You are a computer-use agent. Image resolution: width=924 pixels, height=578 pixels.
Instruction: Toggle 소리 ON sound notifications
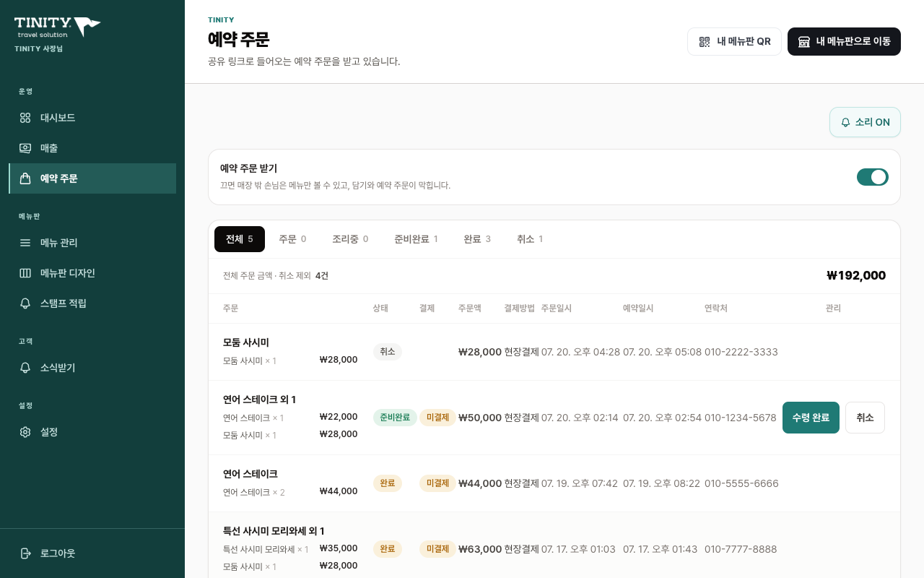click(865, 122)
